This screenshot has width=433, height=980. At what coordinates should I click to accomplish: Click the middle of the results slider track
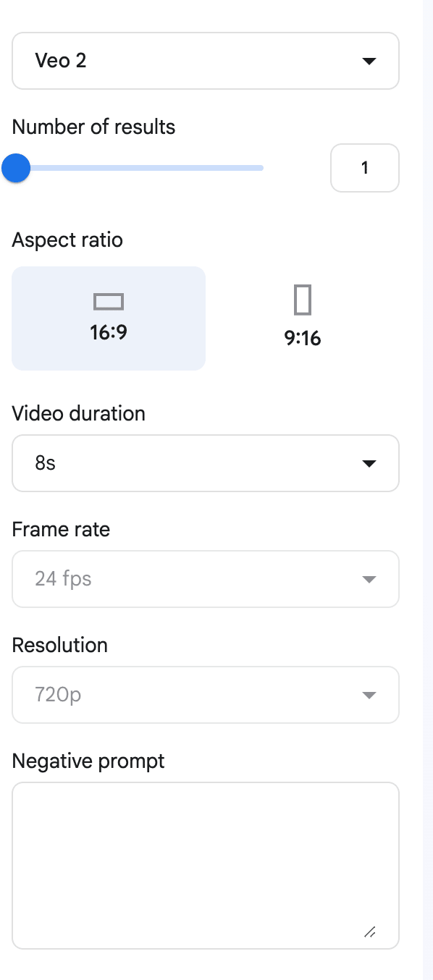pos(138,168)
